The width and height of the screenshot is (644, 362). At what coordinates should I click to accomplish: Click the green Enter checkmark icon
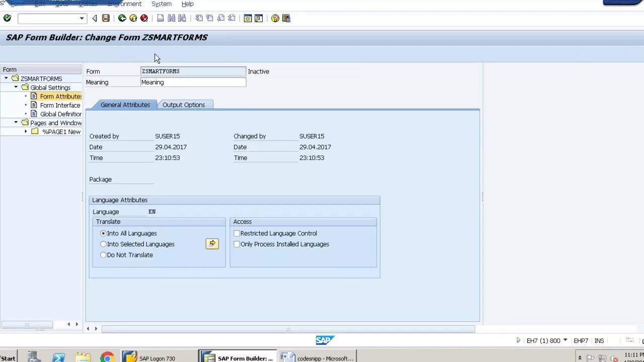[x=7, y=18]
